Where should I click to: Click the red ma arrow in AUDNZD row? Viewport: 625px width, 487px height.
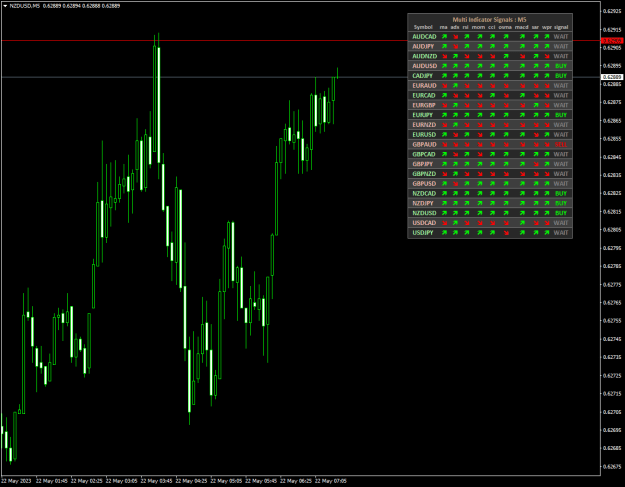coord(444,56)
